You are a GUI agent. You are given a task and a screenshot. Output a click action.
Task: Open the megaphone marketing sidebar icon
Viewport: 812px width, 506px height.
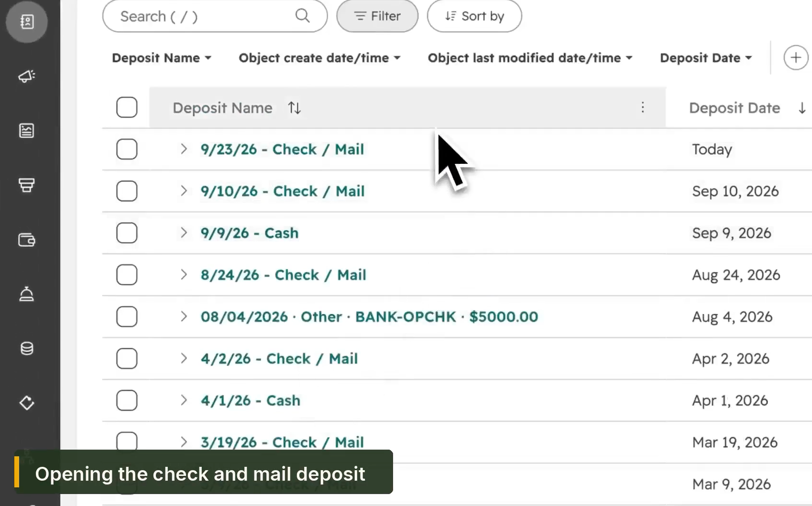[27, 76]
